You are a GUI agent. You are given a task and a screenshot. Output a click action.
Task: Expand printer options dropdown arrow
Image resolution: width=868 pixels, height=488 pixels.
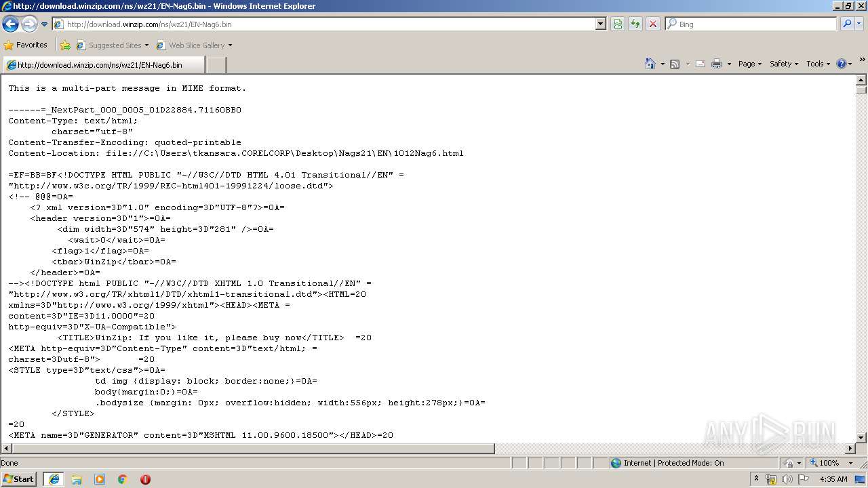[x=729, y=64]
